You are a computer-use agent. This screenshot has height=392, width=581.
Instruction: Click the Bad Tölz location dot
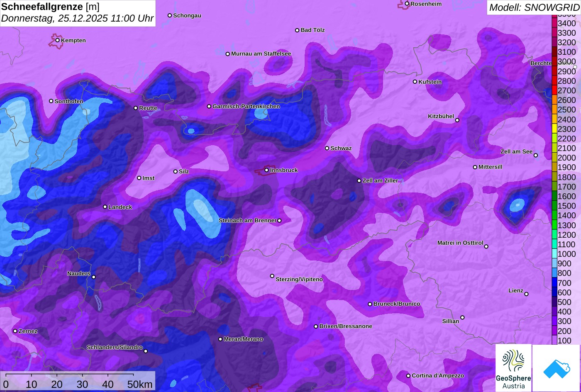click(x=297, y=30)
